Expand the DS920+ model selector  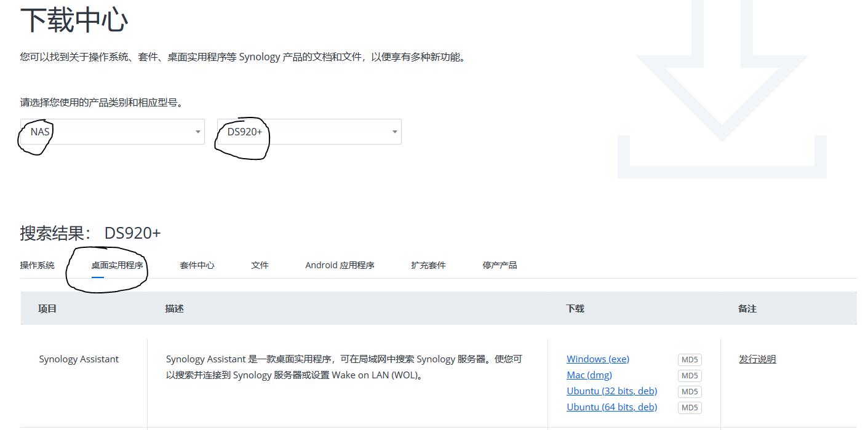pos(308,131)
